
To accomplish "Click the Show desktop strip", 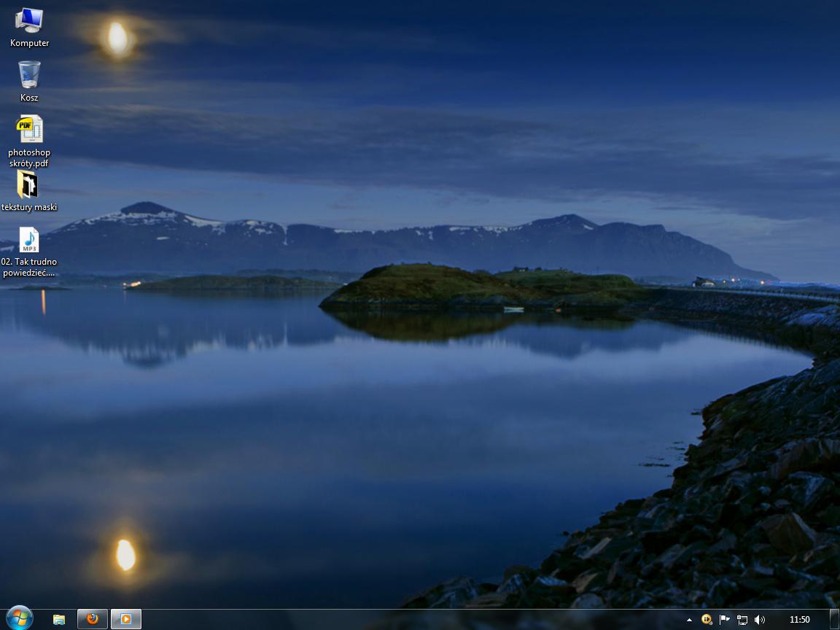I will pos(835,619).
